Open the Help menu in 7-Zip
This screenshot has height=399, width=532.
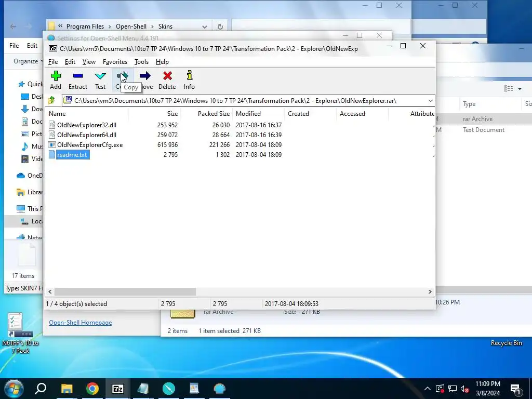coord(162,62)
